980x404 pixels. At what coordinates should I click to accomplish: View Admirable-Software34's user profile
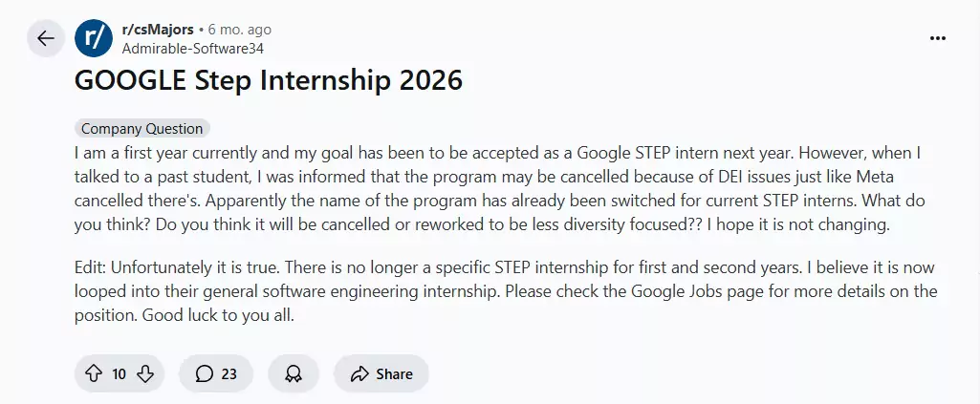pyautogui.click(x=192, y=47)
